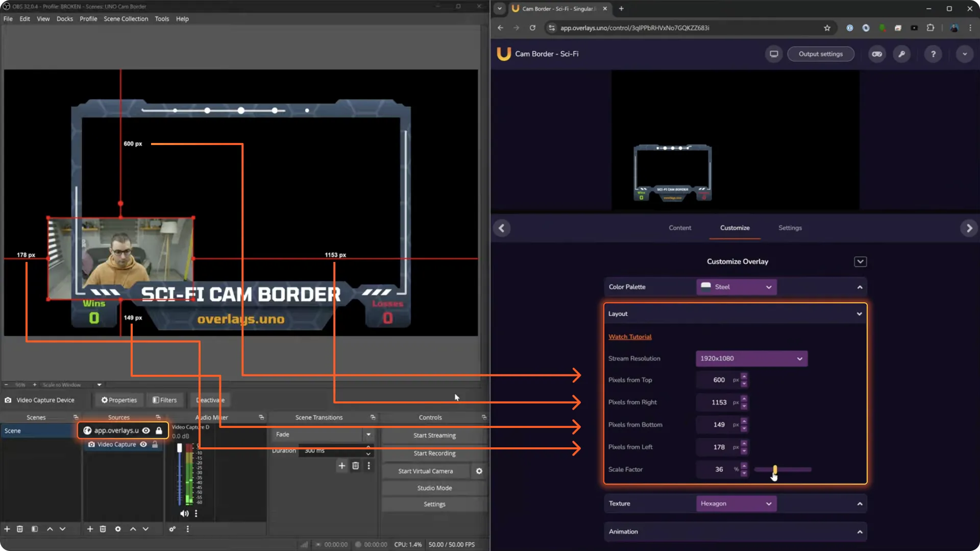The height and width of the screenshot is (551, 980).
Task: Toggle the Customize Overlay expand box
Action: tap(860, 261)
